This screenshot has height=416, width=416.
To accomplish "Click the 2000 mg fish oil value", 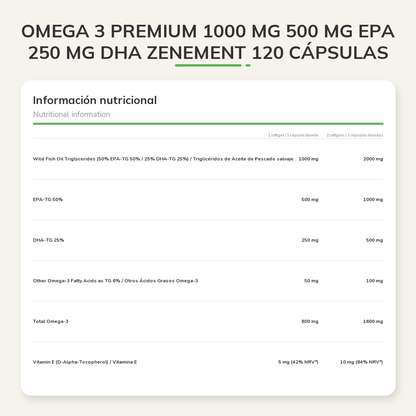I will pos(373,159).
